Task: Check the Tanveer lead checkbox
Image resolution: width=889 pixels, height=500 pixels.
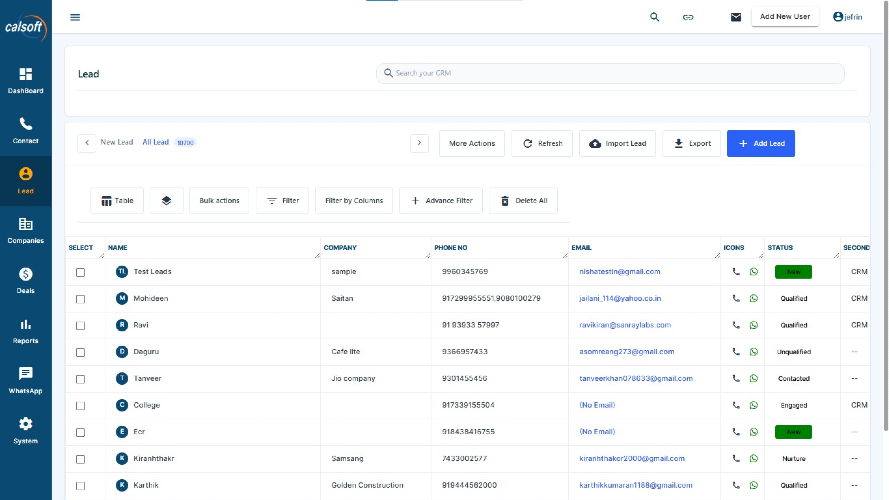Action: pos(81,379)
